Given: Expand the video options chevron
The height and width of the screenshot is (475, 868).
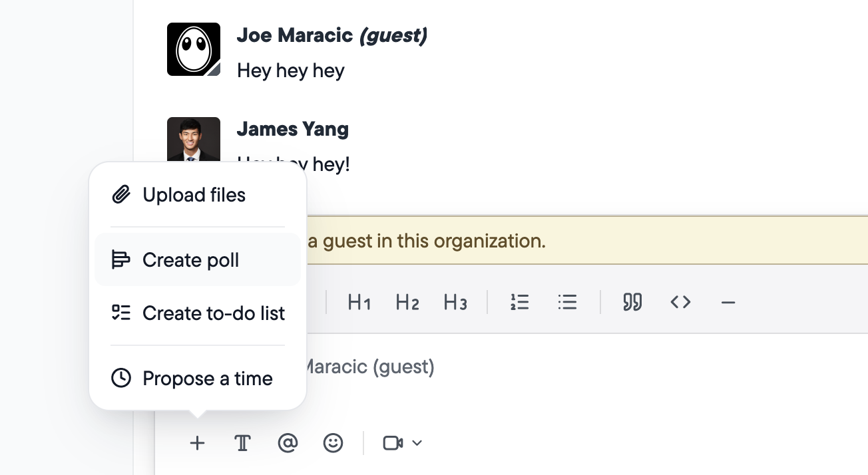Looking at the screenshot, I should pos(417,443).
